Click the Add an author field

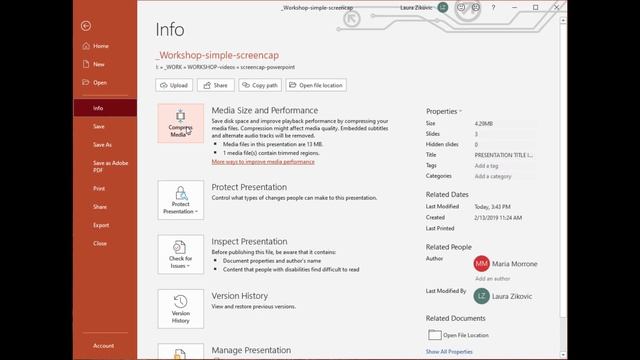coord(493,279)
